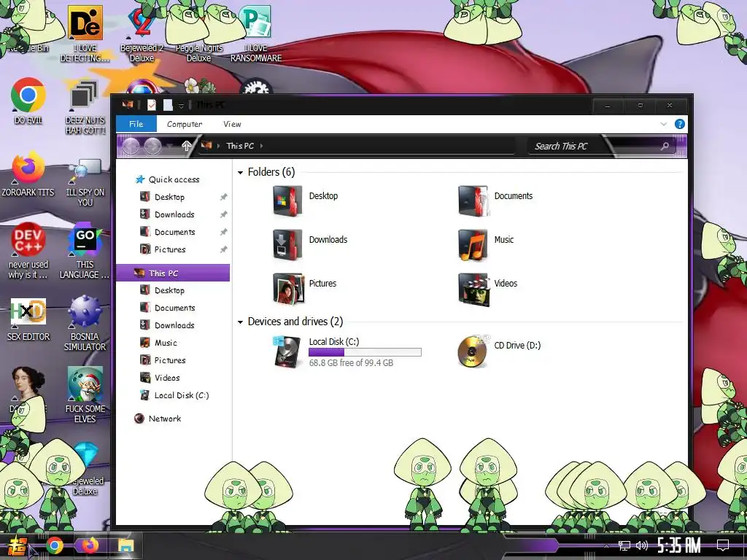Select pinned Desktop under Quick access
The image size is (747, 560).
click(x=163, y=197)
